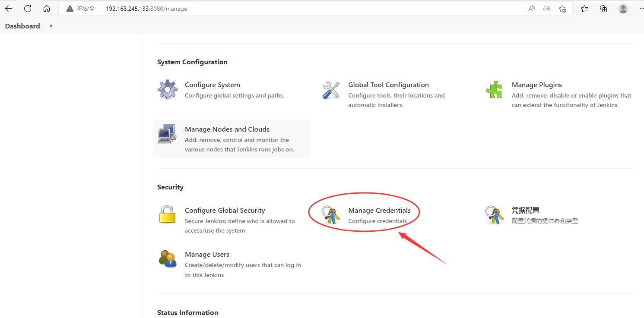Open the browser profile avatar
Image resolution: width=644 pixels, height=318 pixels.
(x=623, y=9)
